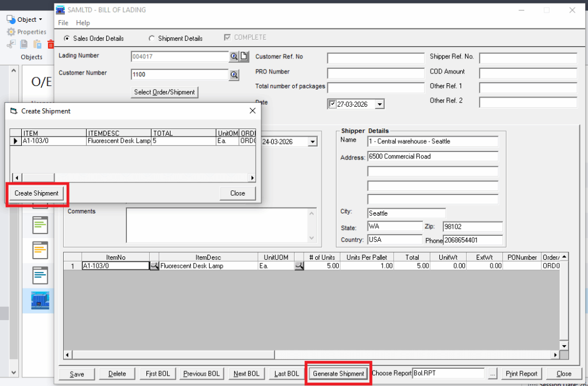The width and height of the screenshot is (588, 386).
Task: Select the Shipment Details radio button
Action: click(x=152, y=38)
